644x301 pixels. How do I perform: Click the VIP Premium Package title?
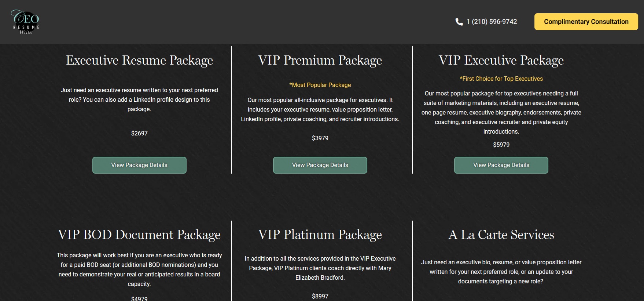point(320,60)
